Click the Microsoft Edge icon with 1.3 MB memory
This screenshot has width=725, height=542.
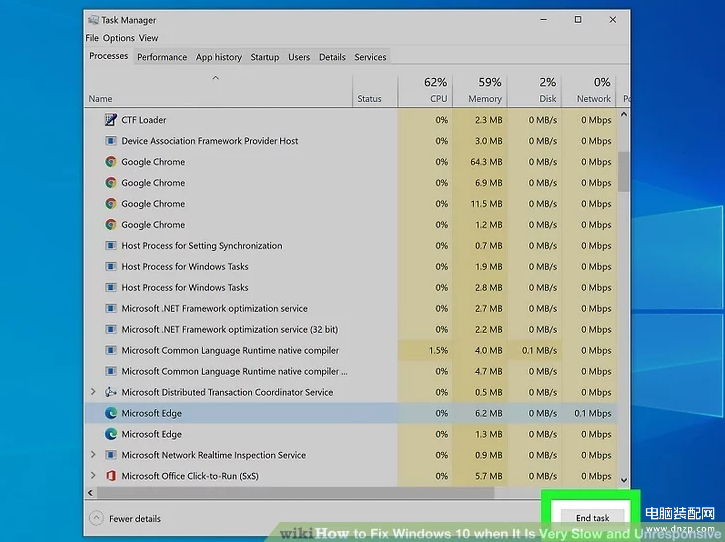pyautogui.click(x=111, y=434)
